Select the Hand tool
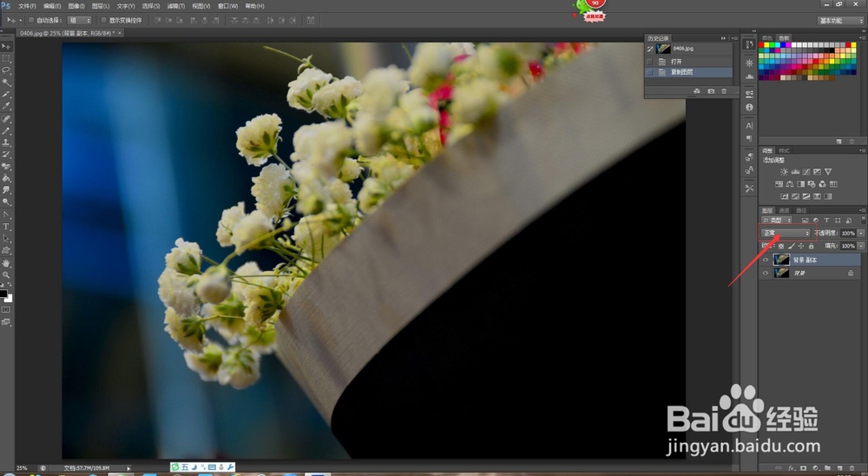This screenshot has height=476, width=868. coord(6,263)
